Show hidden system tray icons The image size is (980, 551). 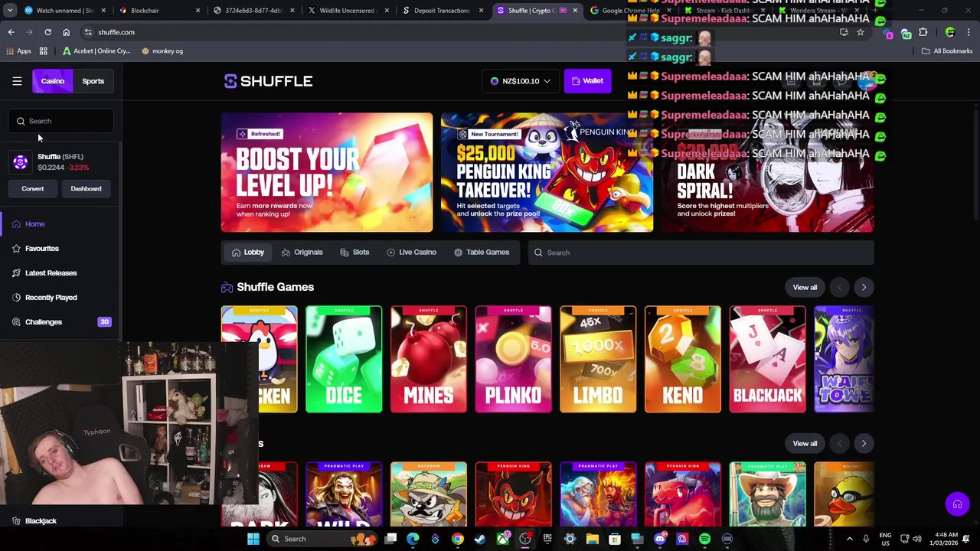point(849,539)
